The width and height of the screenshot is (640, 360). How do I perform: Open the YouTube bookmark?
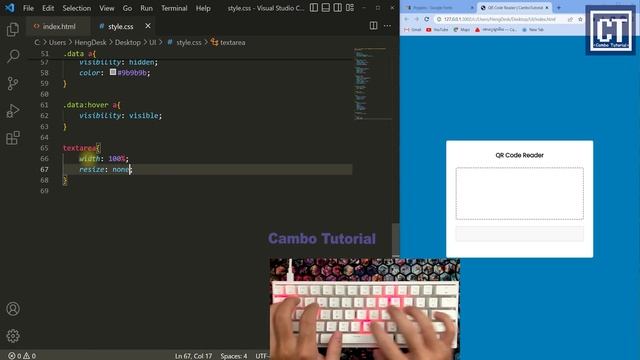[x=437, y=30]
